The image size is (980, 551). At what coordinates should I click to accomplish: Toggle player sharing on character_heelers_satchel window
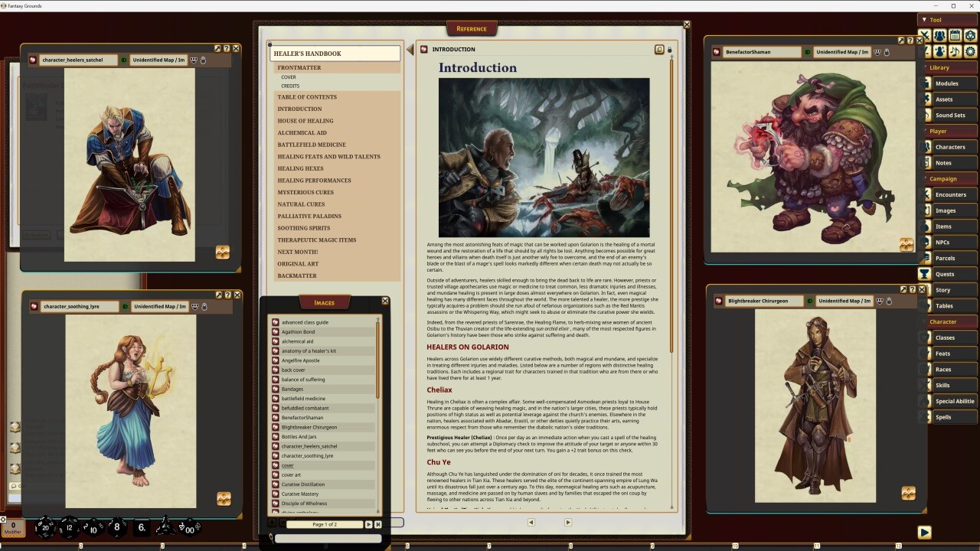click(x=194, y=60)
